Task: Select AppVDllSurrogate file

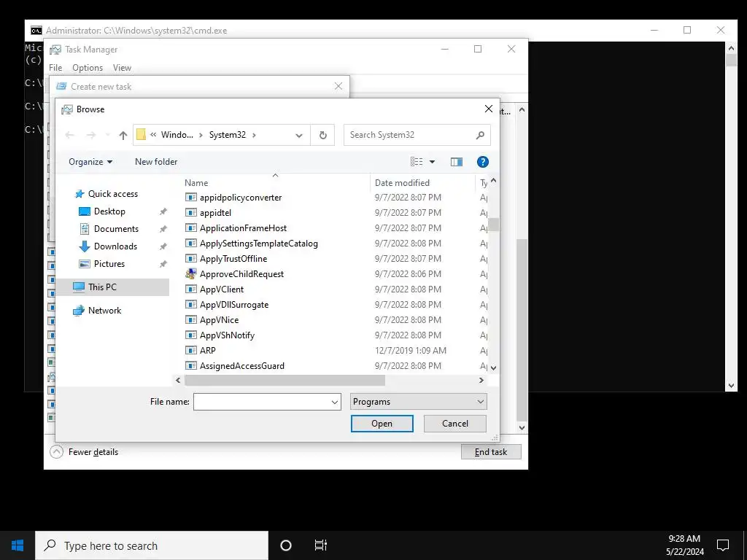Action: [x=234, y=304]
